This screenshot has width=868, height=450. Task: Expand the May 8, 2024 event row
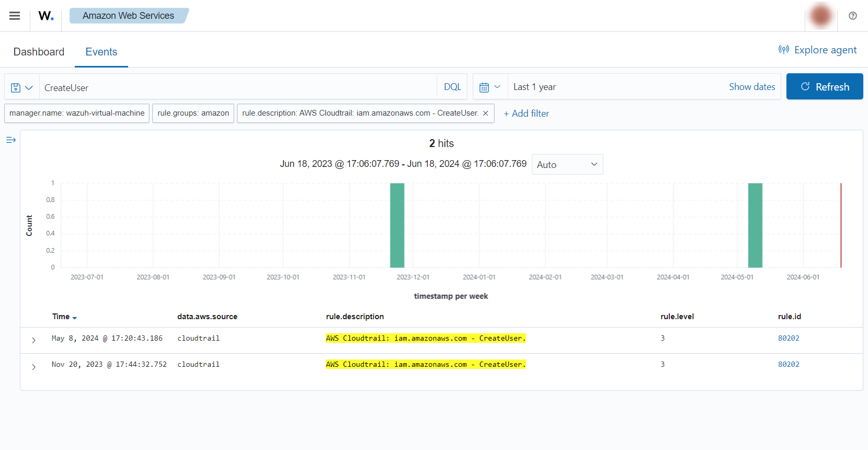33,340
